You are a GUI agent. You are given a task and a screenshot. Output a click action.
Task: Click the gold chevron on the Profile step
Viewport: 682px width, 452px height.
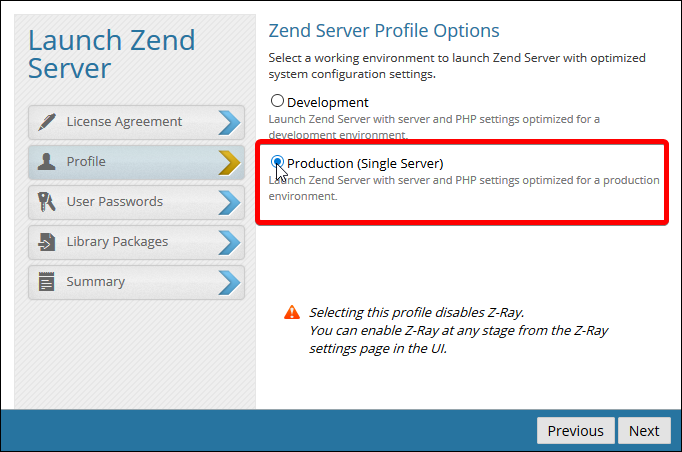pos(229,162)
